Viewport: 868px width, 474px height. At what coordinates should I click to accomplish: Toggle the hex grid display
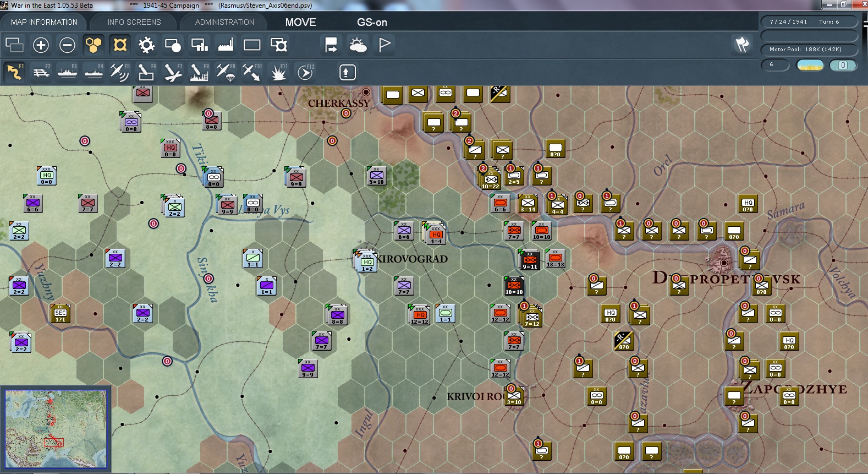pos(94,45)
